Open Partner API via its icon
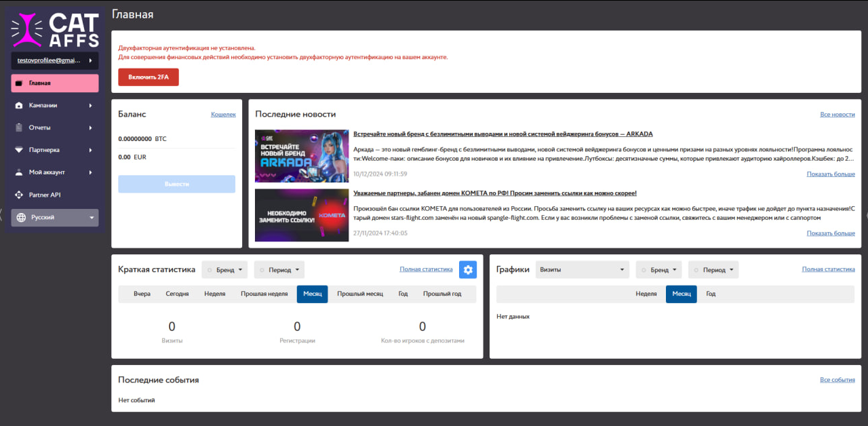Viewport: 868px width, 426px height. (19, 195)
